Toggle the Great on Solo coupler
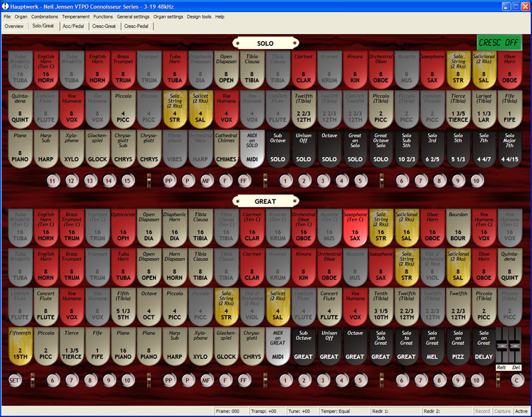 [355, 148]
